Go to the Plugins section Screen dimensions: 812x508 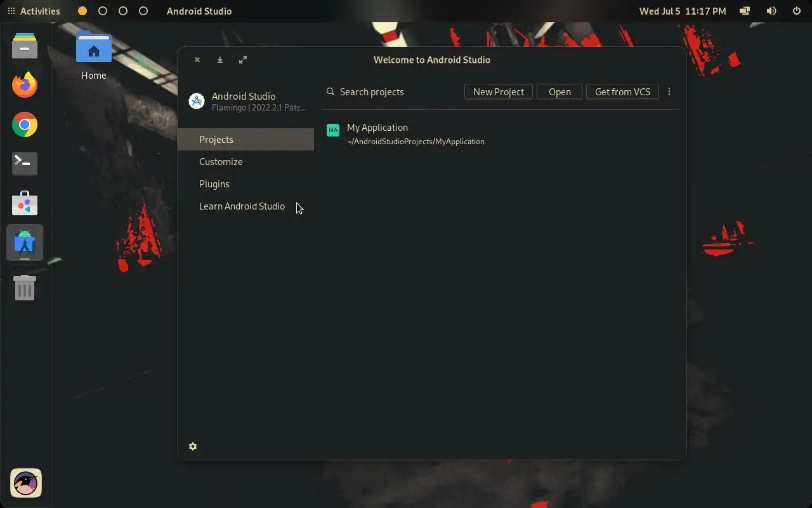tap(246, 184)
